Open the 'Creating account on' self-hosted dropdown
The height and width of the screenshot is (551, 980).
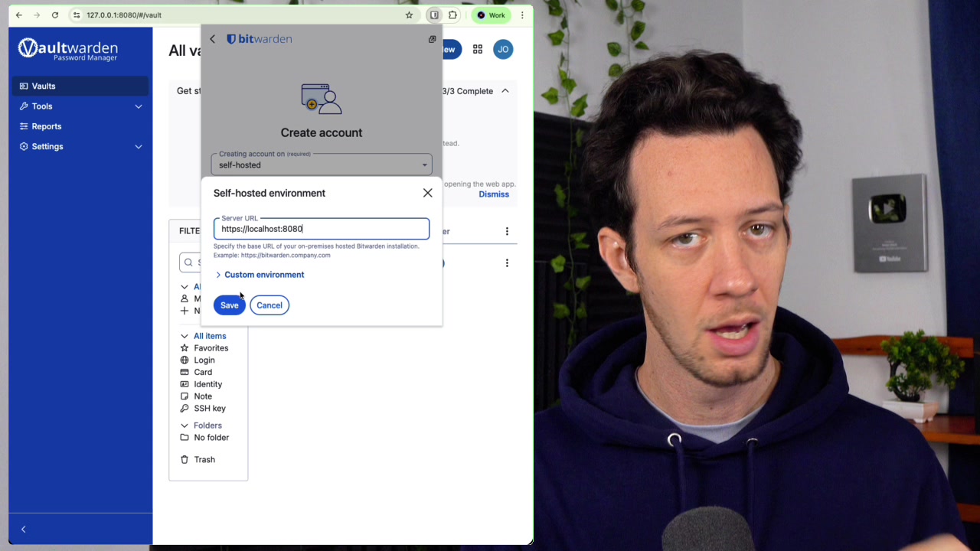pyautogui.click(x=322, y=165)
